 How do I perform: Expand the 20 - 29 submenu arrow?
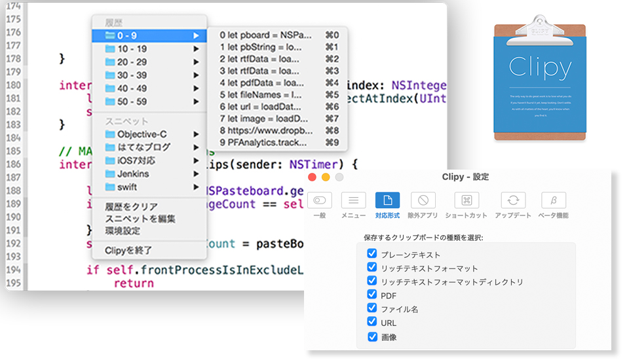[196, 62]
